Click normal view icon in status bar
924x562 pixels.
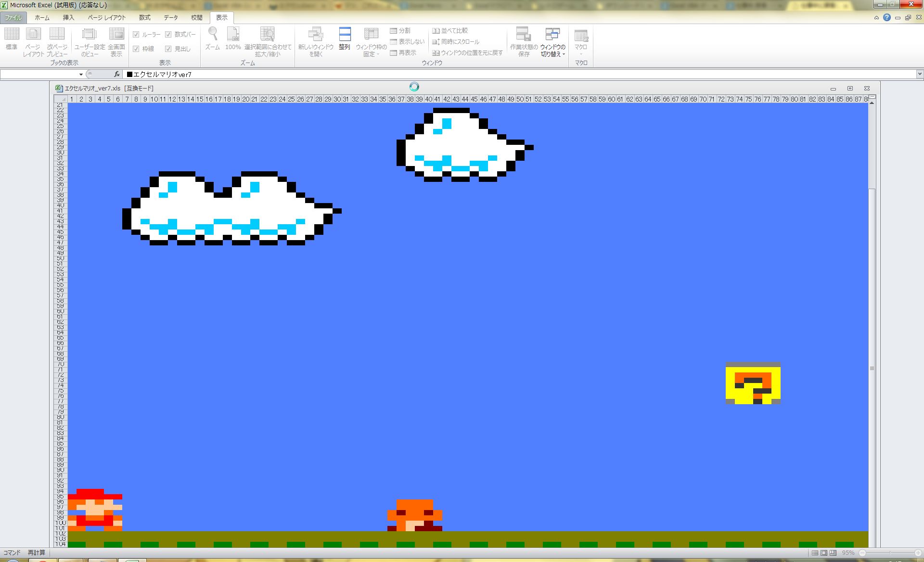(815, 553)
